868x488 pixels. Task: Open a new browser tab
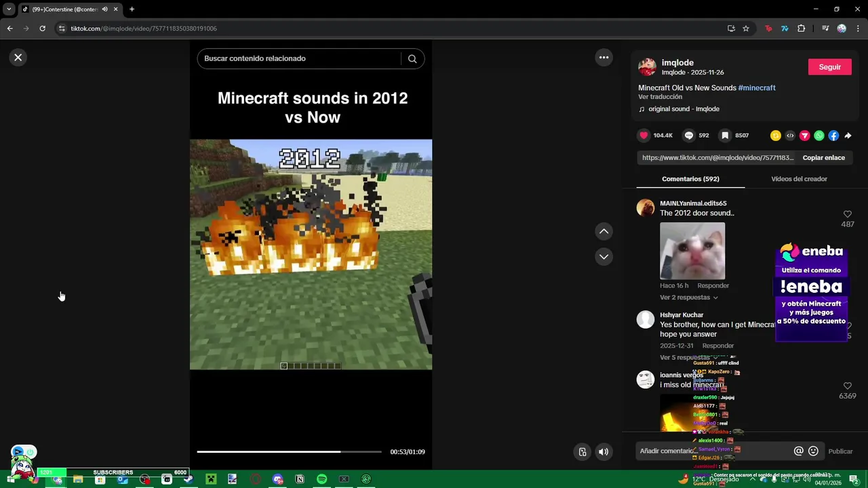coord(132,9)
